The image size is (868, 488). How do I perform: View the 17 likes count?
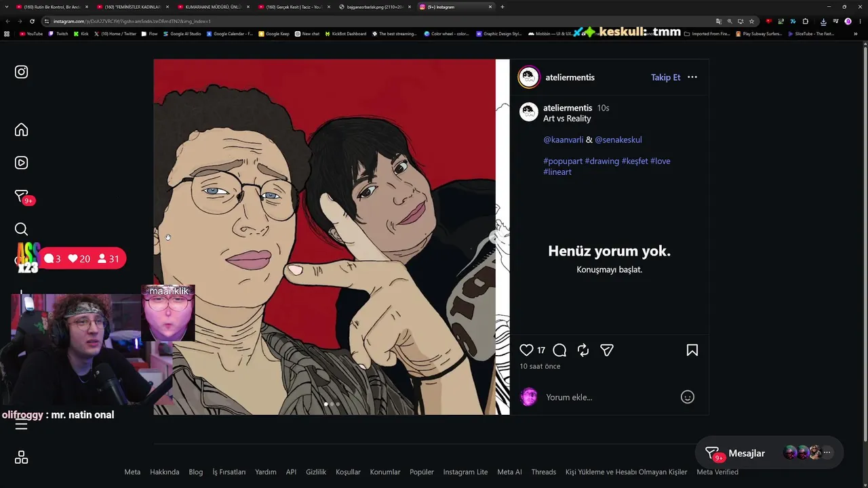point(541,350)
